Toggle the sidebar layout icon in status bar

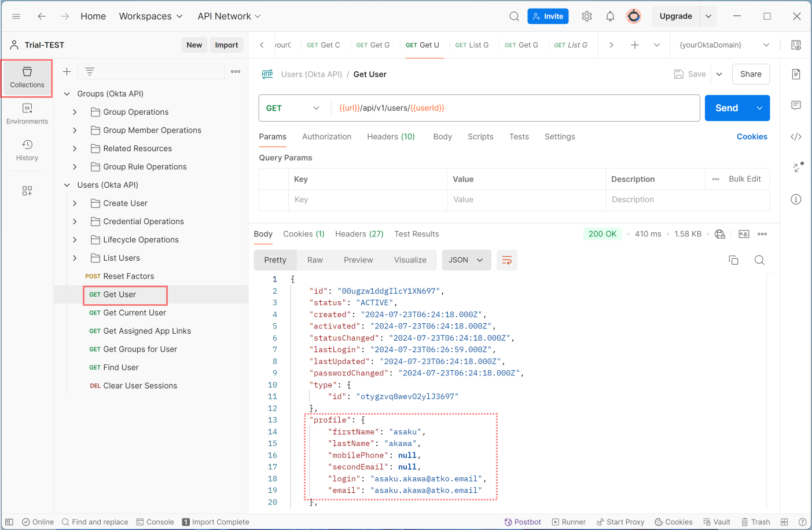pos(9,522)
